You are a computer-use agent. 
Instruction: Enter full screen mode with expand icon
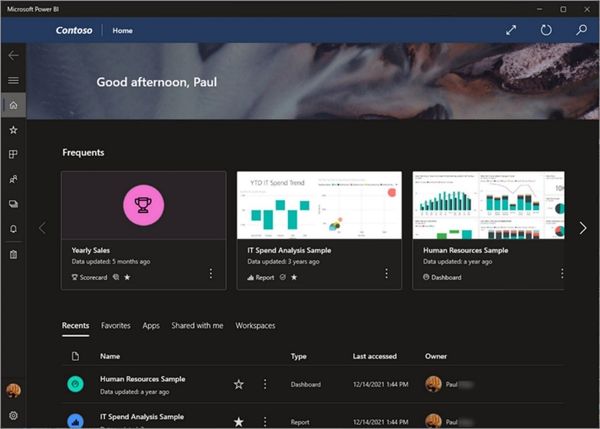(x=511, y=30)
